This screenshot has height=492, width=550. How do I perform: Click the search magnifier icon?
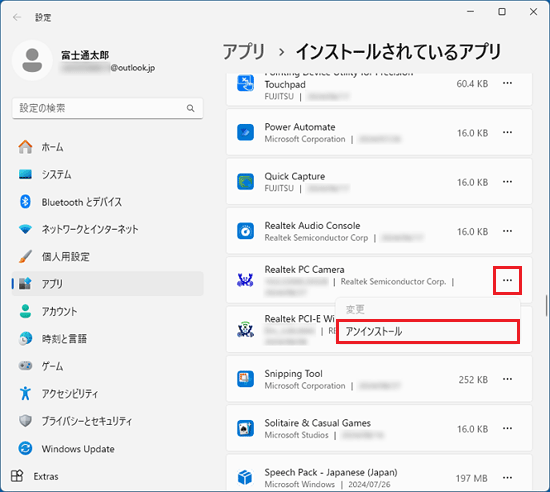coord(190,108)
